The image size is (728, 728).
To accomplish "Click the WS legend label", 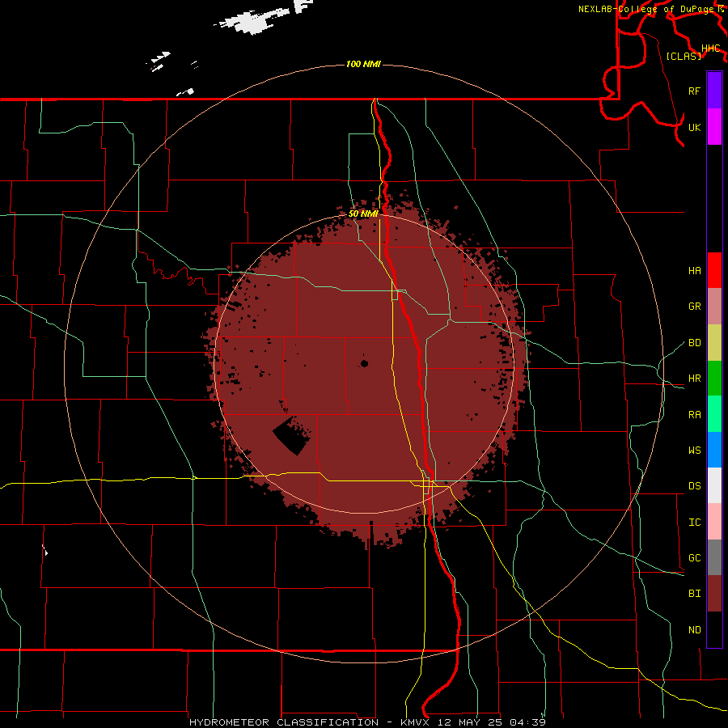I will click(x=695, y=451).
